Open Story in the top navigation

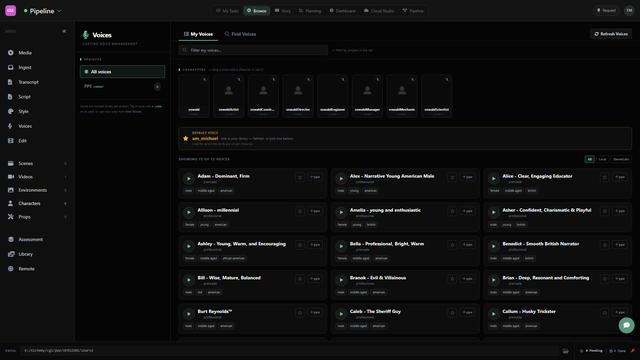coord(283,11)
